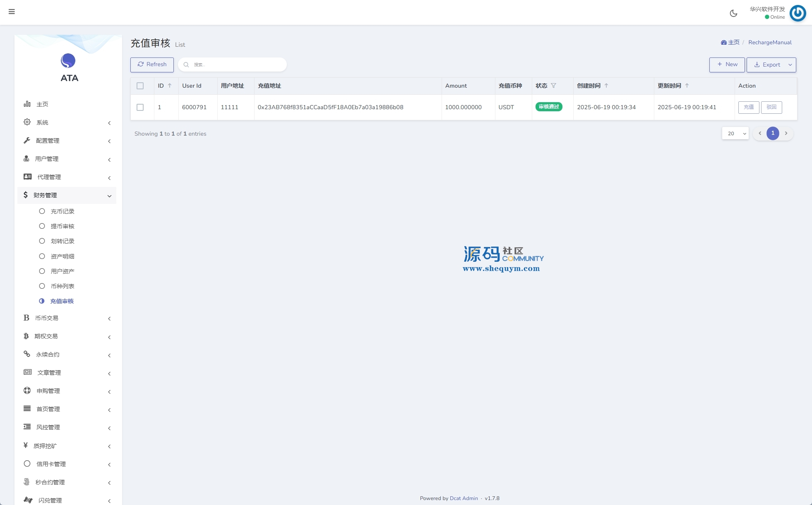Toggle dark mode moon icon
The image size is (812, 505).
point(733,13)
